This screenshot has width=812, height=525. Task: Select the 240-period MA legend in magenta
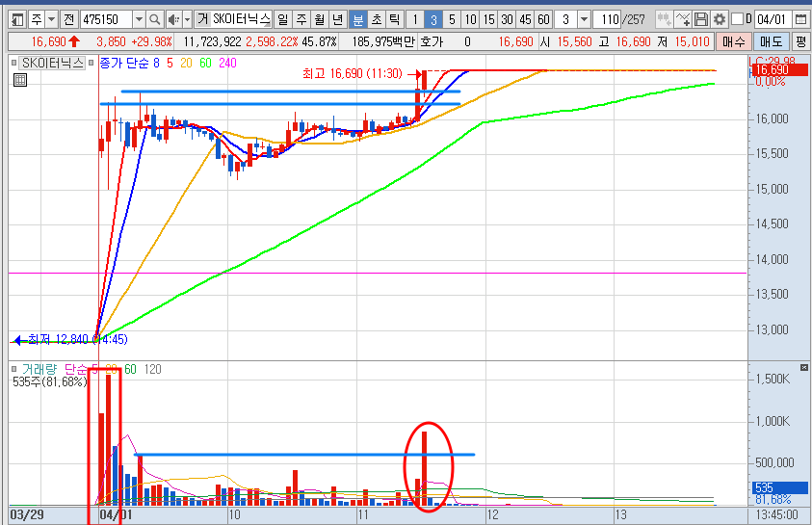coord(227,64)
